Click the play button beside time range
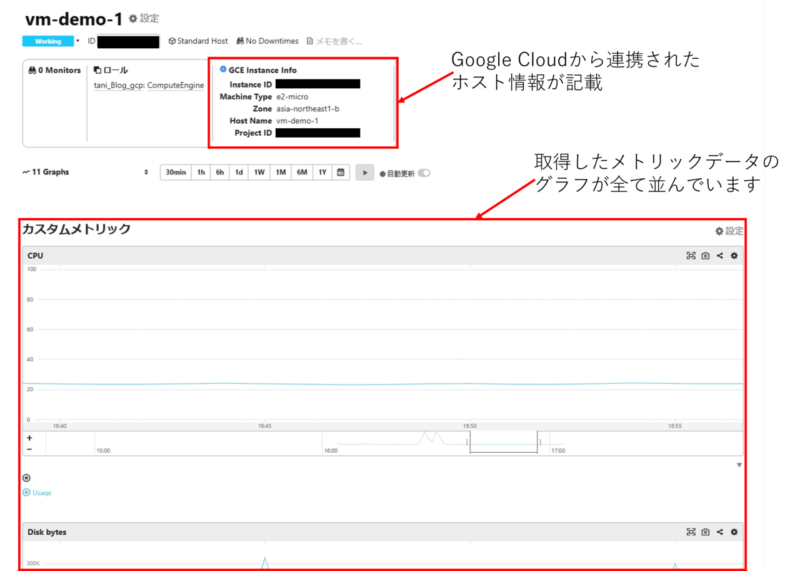800x571 pixels. (365, 172)
